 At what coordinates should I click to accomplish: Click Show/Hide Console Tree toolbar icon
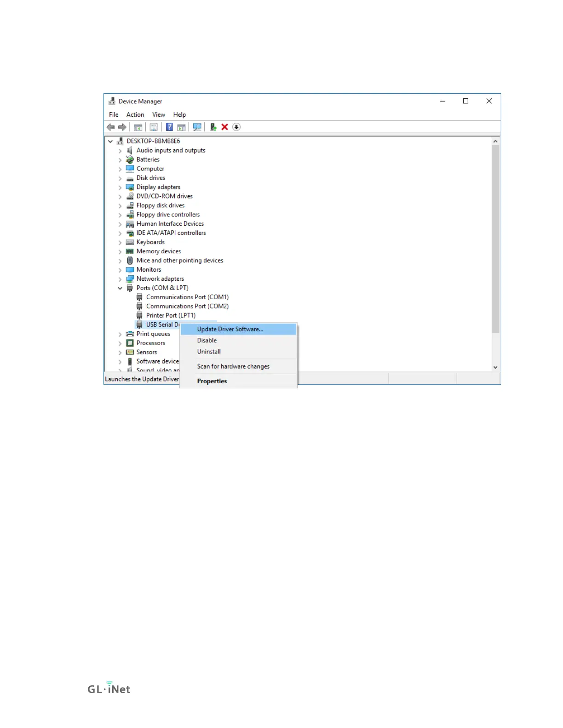pyautogui.click(x=138, y=127)
